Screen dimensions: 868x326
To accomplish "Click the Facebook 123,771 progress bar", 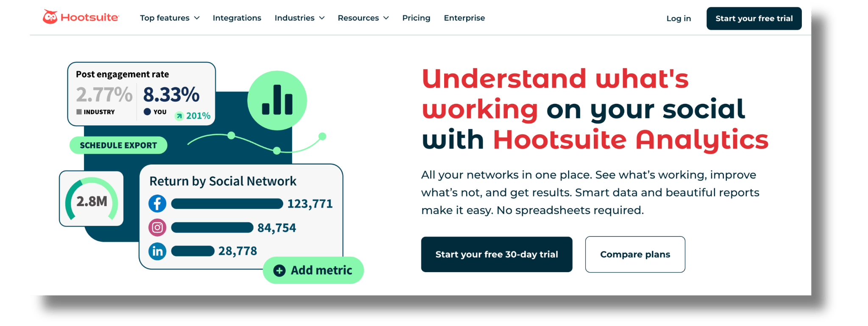I will [227, 204].
